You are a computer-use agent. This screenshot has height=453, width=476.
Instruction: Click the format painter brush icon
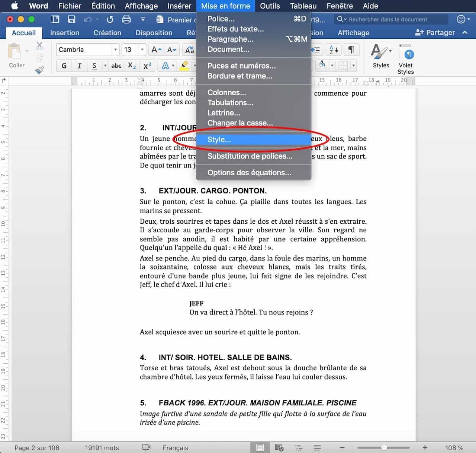[39, 70]
